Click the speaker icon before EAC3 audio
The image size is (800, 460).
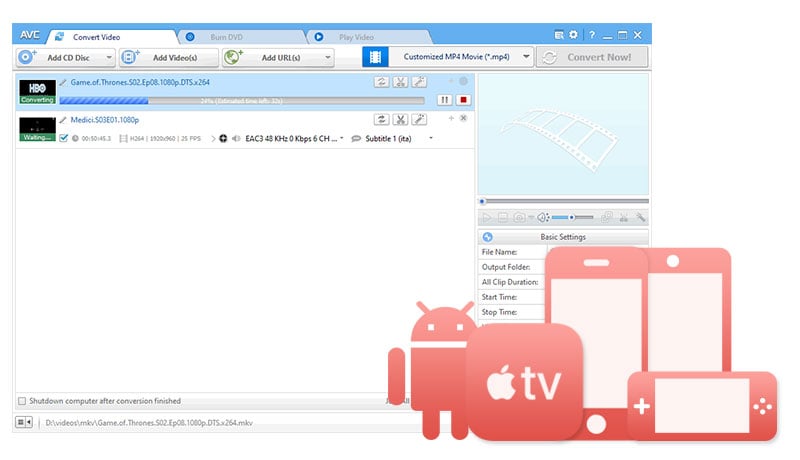236,138
